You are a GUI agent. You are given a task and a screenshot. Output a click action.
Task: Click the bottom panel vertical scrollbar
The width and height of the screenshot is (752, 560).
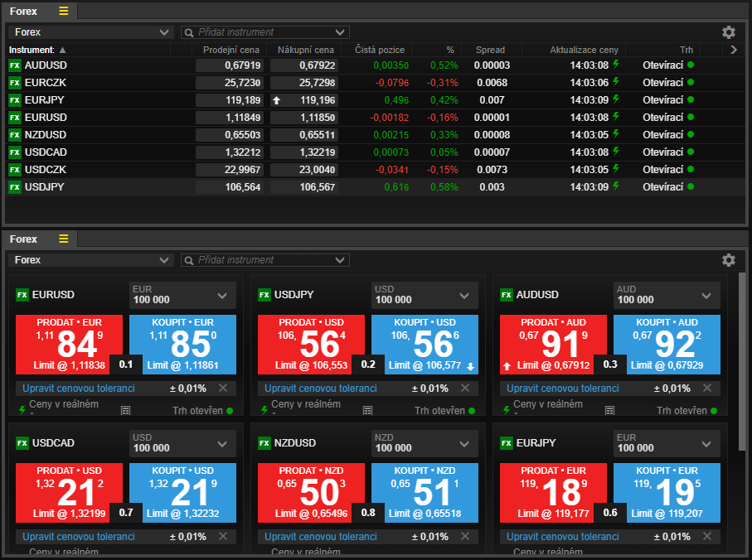742,362
